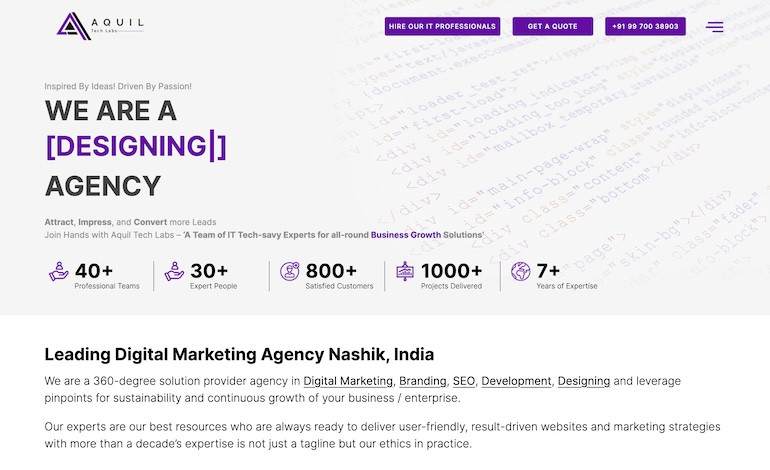Follow the SEO link
Screen dimensions: 770x470
[464, 381]
